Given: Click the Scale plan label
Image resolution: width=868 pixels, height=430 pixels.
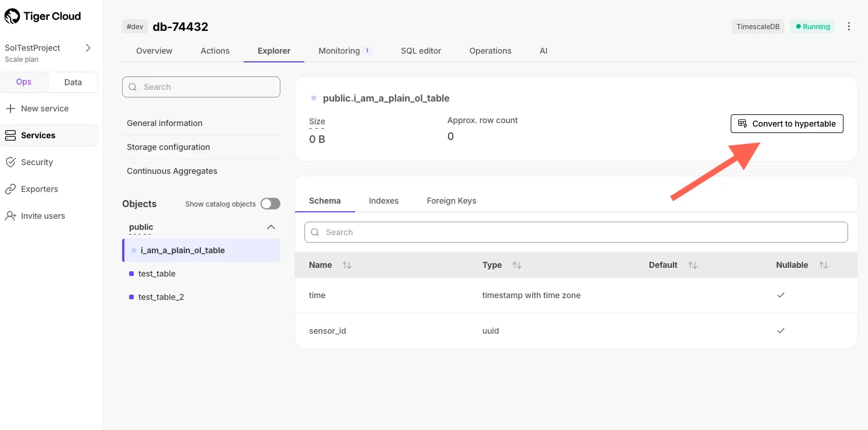Looking at the screenshot, I should coord(22,60).
